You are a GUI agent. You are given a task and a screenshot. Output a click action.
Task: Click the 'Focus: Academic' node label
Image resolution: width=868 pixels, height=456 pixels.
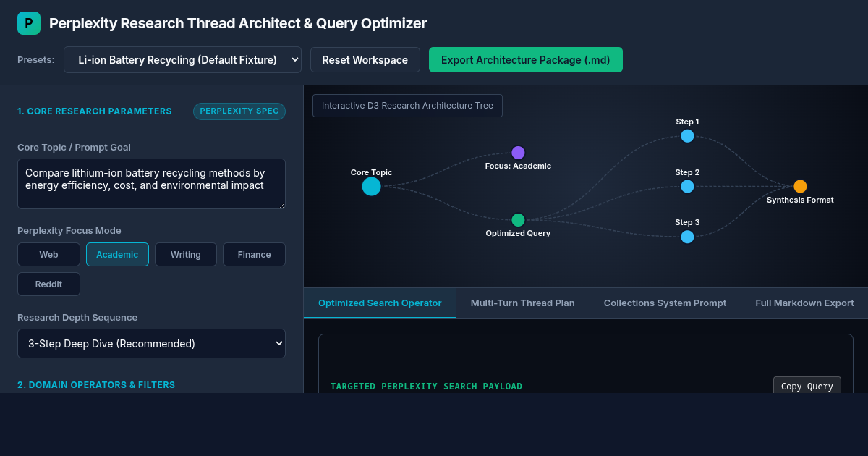518,166
